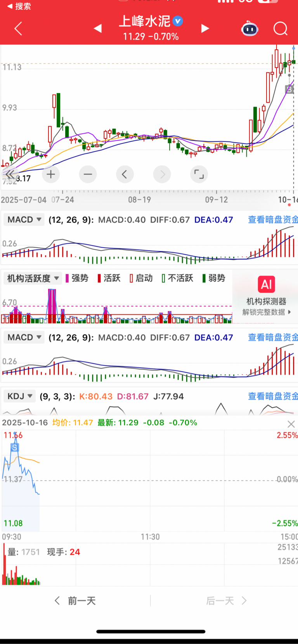
Task: Tap the 弱势 green legend swatch
Action: (x=204, y=278)
